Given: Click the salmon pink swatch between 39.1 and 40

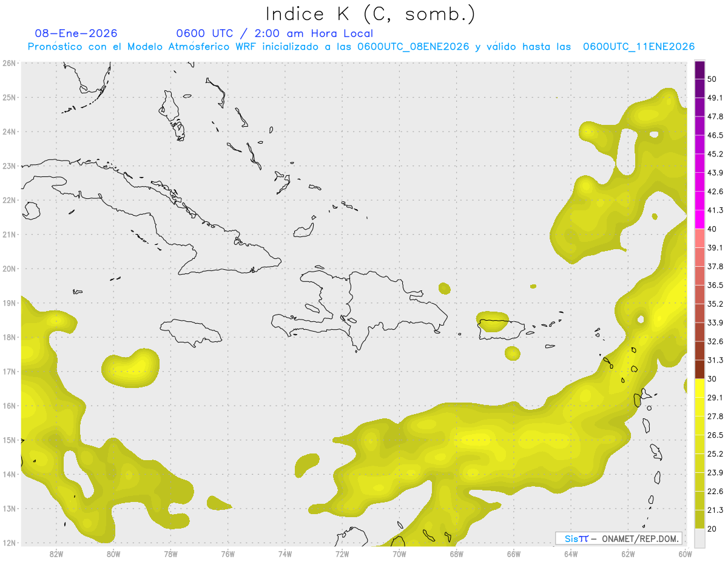Looking at the screenshot, I should click(x=699, y=238).
